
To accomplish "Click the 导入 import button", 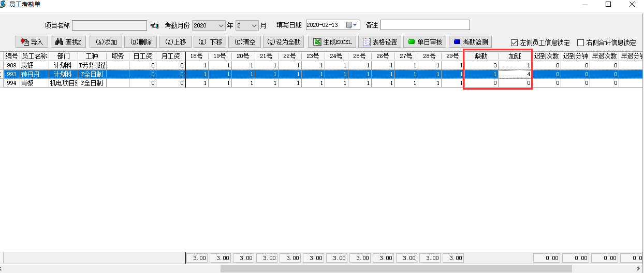I will tap(32, 42).
